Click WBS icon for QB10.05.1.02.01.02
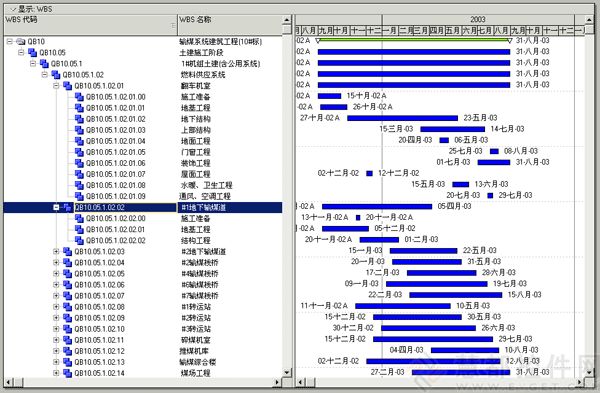This screenshot has width=600, height=393. pos(79,119)
